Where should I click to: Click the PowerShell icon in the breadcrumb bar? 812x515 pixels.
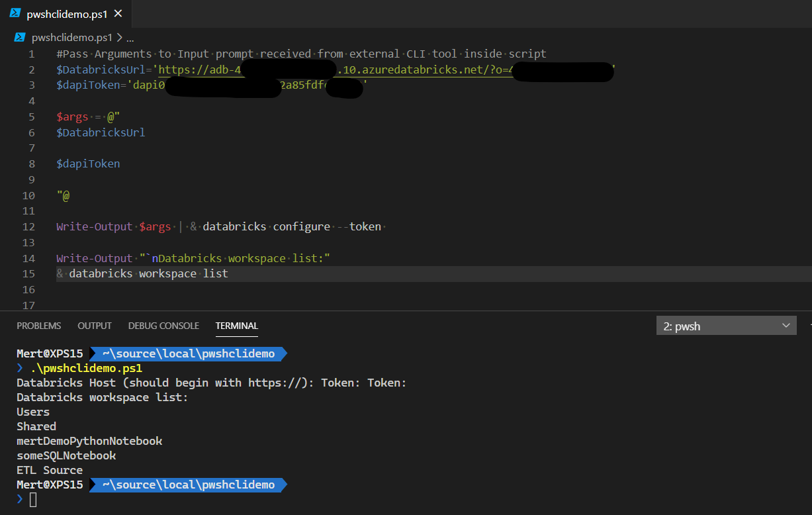coord(20,38)
